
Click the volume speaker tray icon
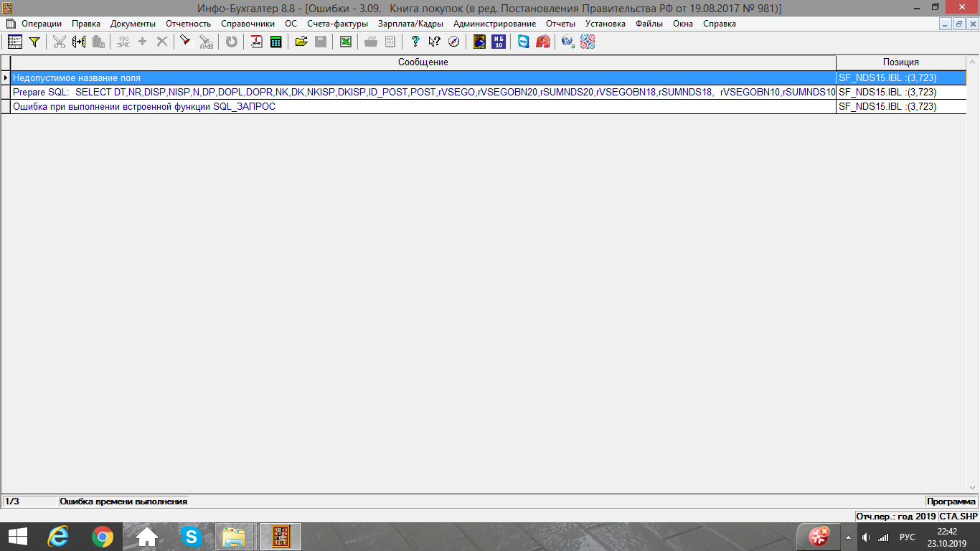867,537
